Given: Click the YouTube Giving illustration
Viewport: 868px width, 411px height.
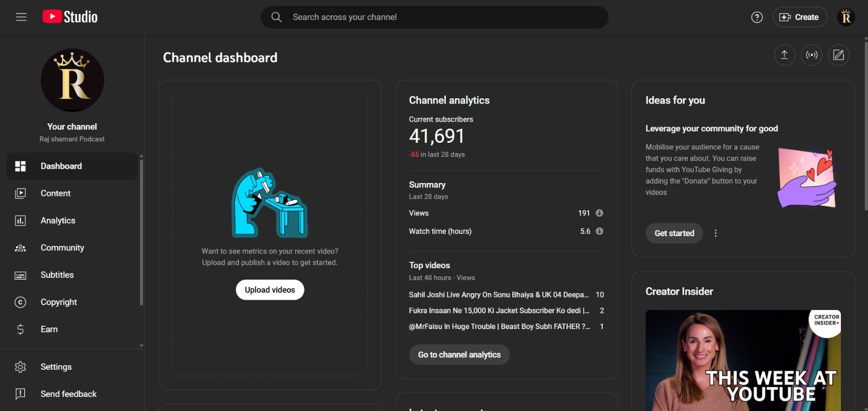Looking at the screenshot, I should pos(808,178).
